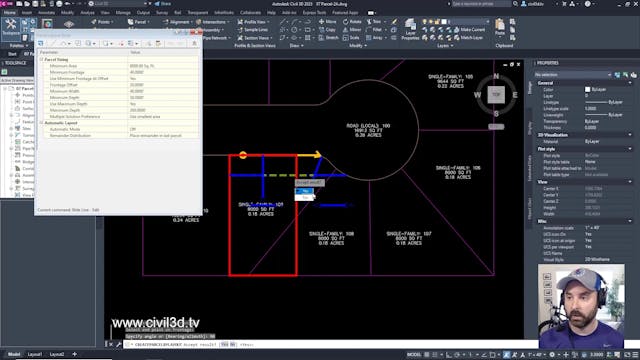Click the Minimum Area value cell

[x=163, y=66]
